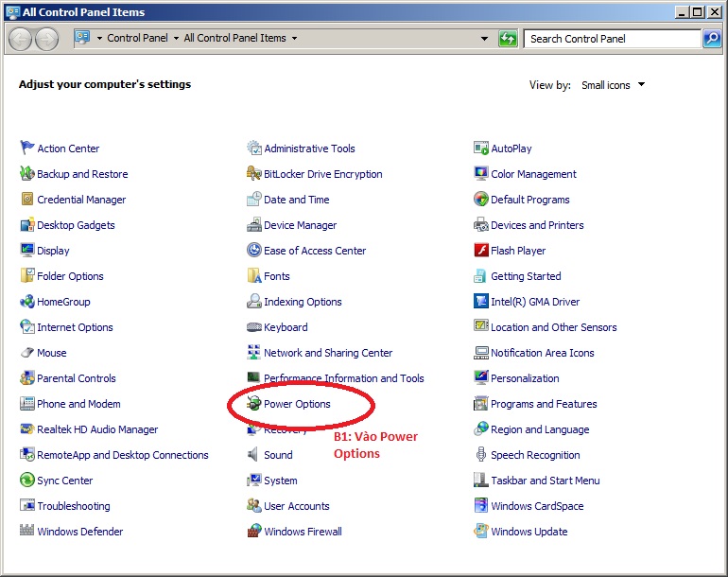
Task: Click the Windows Defender wall icon
Action: point(26,531)
